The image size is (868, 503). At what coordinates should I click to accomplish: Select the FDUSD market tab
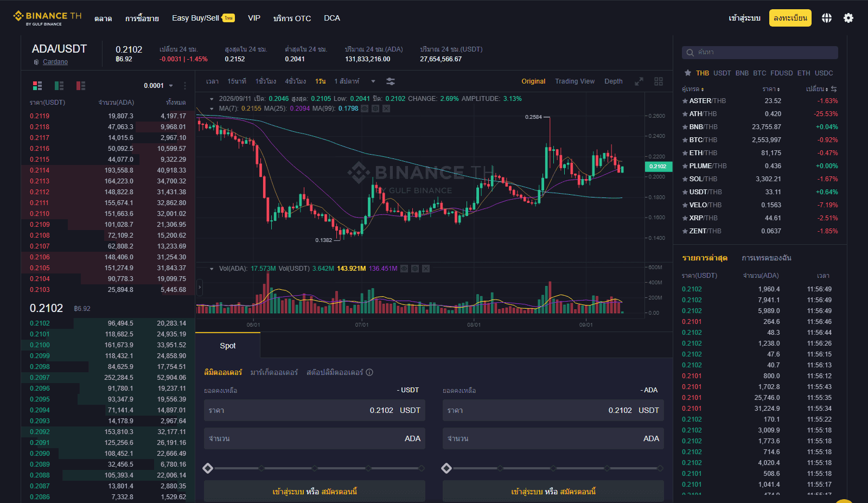pyautogui.click(x=782, y=73)
